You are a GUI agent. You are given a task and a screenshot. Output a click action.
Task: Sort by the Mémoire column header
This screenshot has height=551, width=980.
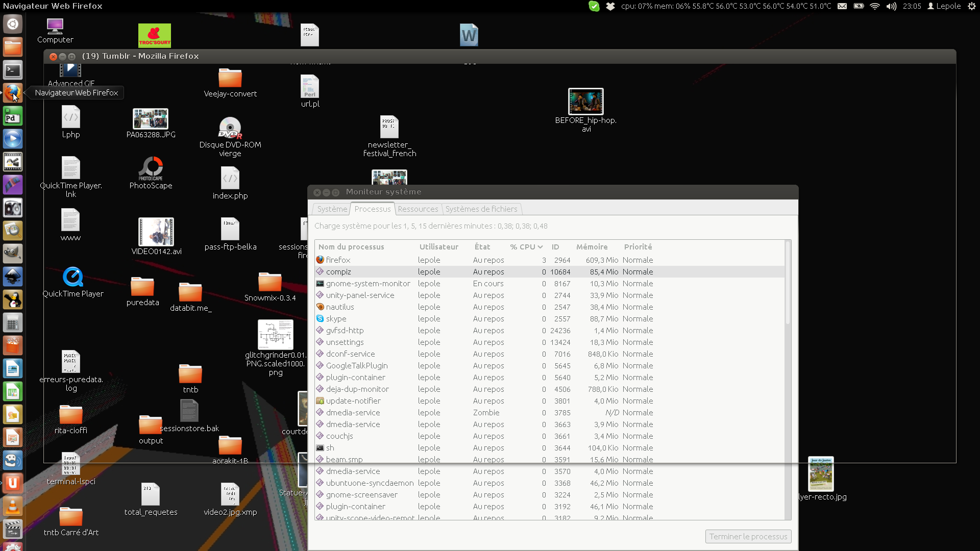(x=592, y=247)
